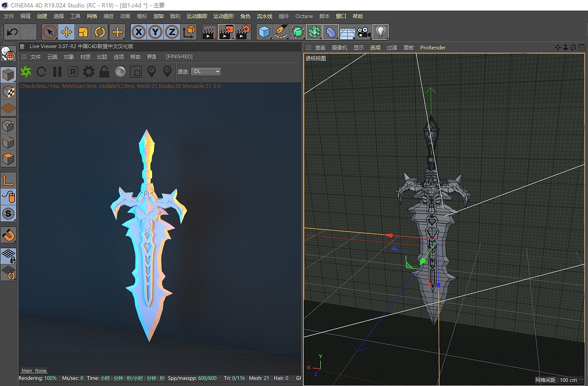Viewport: 588px width, 386px height.
Task: Switch to the Main tab in Live Viewer
Action: [27, 371]
